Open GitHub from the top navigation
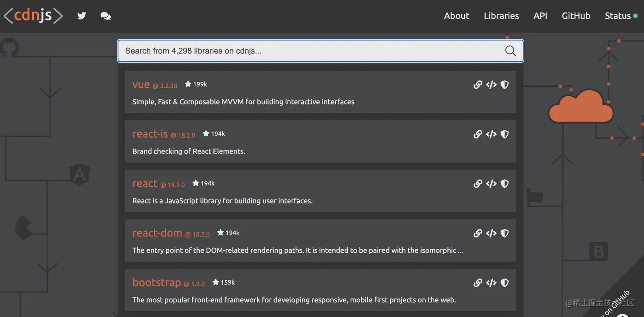The height and width of the screenshot is (317, 644). [576, 16]
